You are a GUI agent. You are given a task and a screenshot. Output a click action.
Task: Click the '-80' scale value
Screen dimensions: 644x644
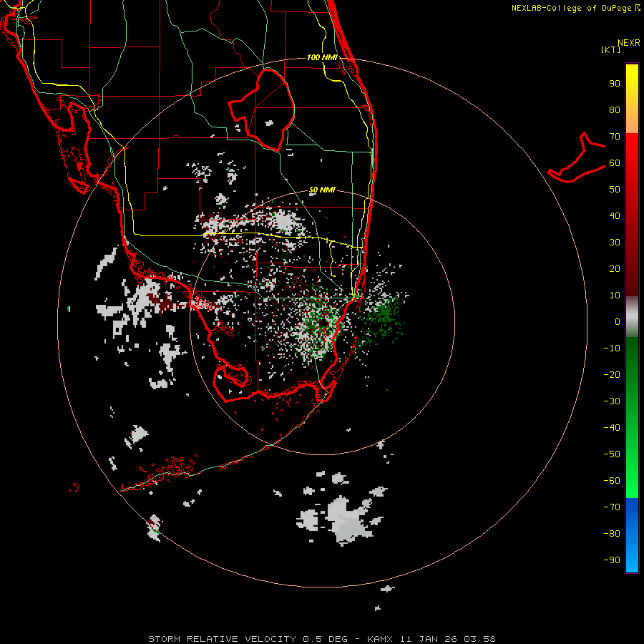click(x=612, y=534)
